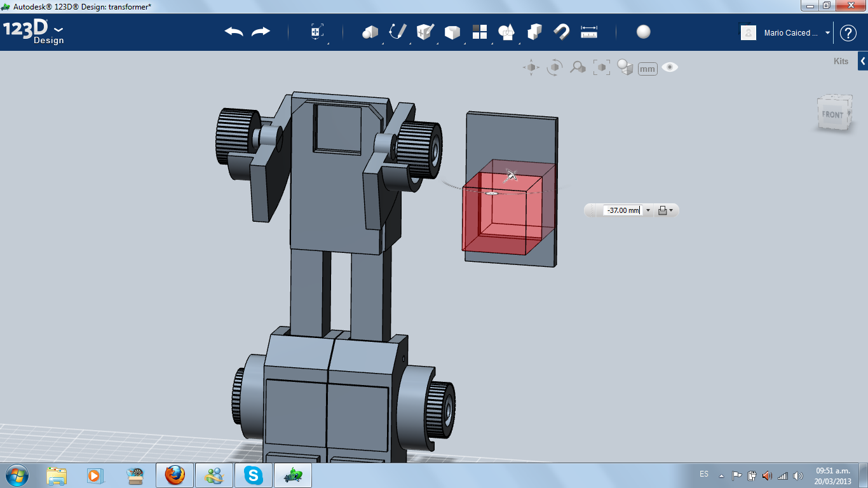Change units with the mm button
The height and width of the screenshot is (488, 868).
(x=648, y=69)
